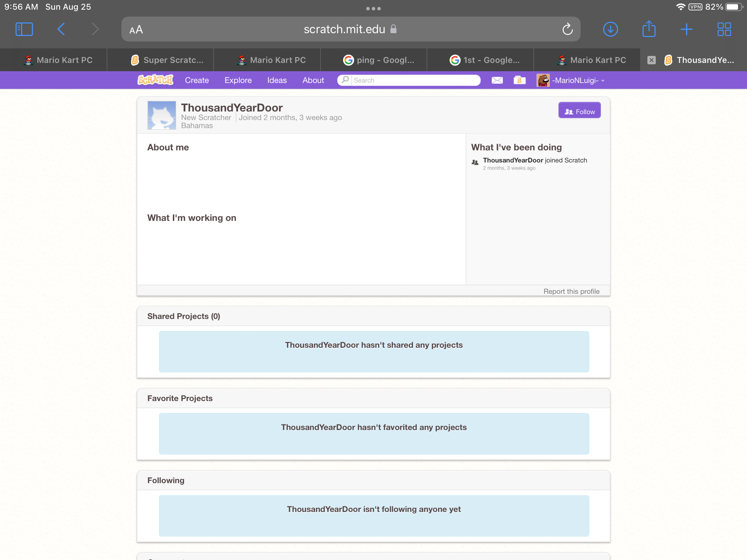This screenshot has height=560, width=747.
Task: Toggle the Safari sidebar
Action: 24,29
